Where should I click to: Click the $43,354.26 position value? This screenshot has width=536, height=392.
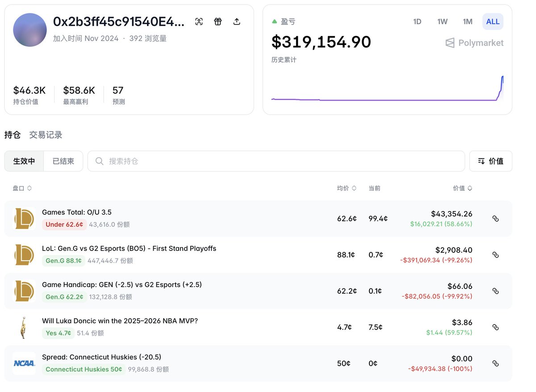452,214
